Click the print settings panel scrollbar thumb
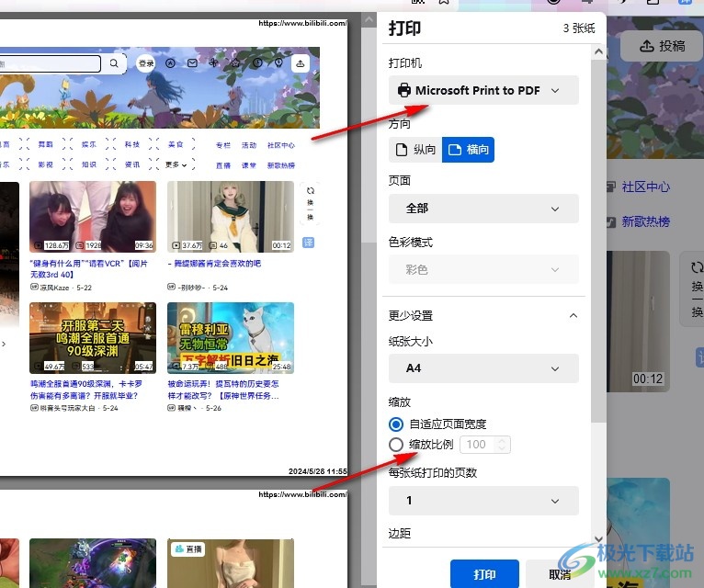This screenshot has width=704, height=588. [598, 240]
